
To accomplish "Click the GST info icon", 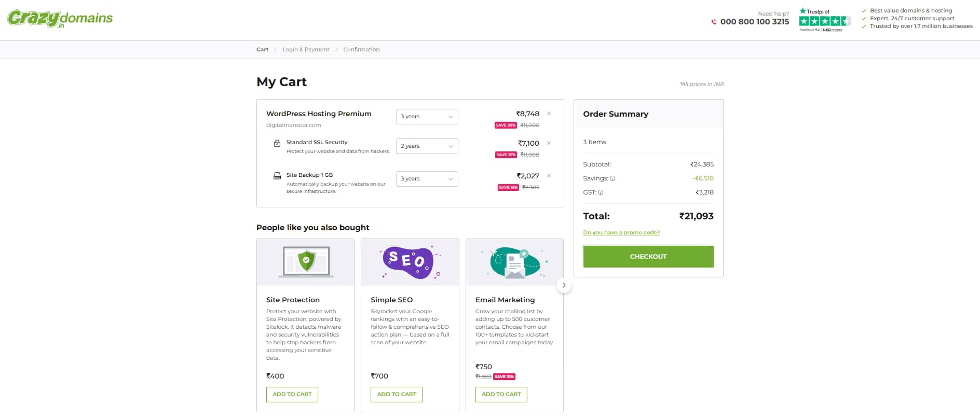I will tap(601, 192).
